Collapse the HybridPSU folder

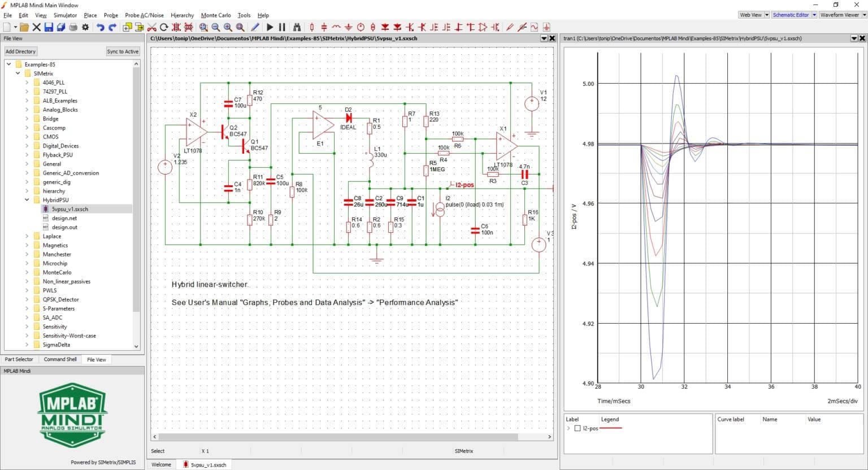(x=27, y=200)
